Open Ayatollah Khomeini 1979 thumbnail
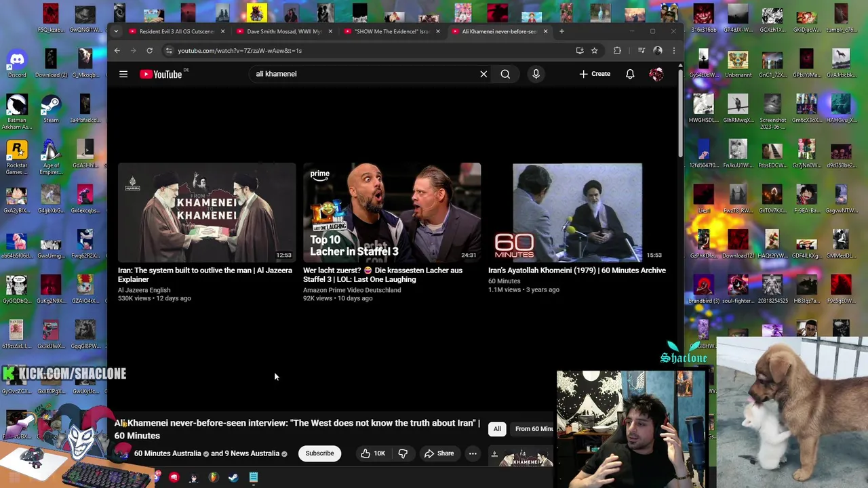Screen dimensions: 868x488 (577, 212)
